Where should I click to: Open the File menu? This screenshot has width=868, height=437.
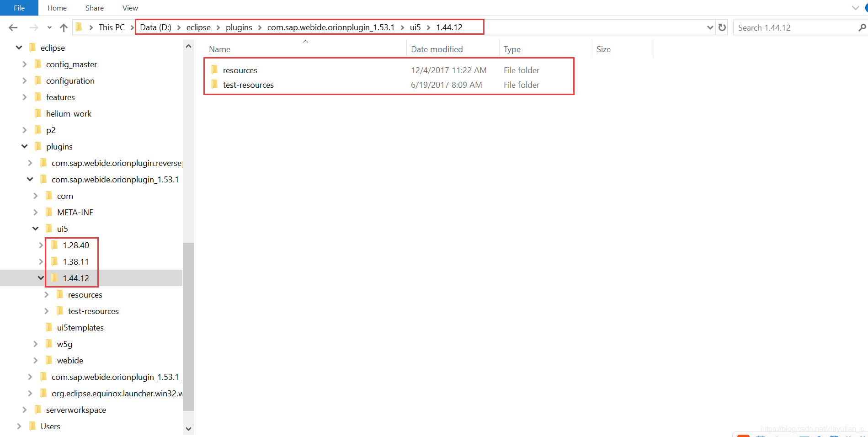point(19,8)
